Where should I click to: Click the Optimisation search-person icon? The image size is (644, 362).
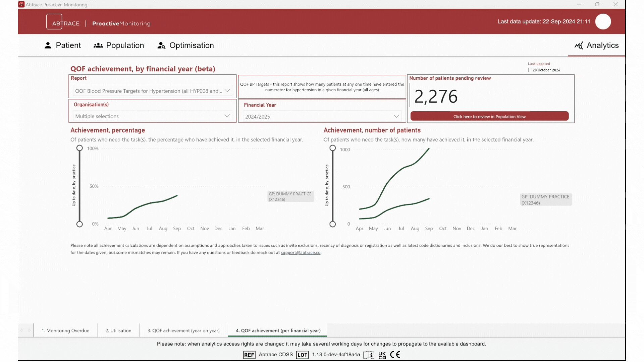coord(161,46)
